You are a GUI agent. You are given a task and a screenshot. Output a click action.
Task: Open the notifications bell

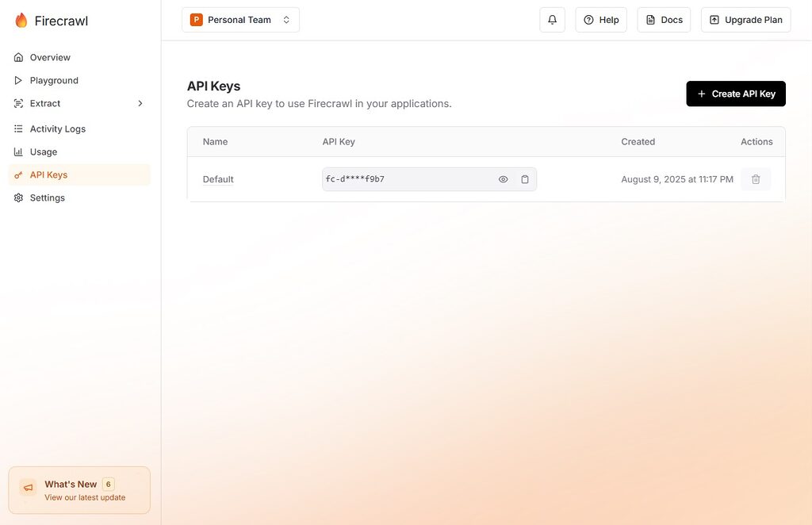point(552,20)
